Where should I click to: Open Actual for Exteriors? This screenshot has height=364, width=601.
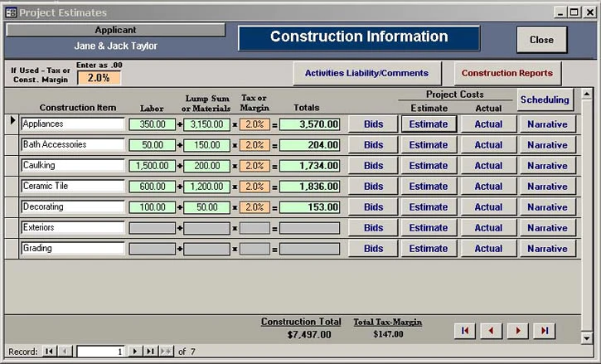click(x=488, y=228)
